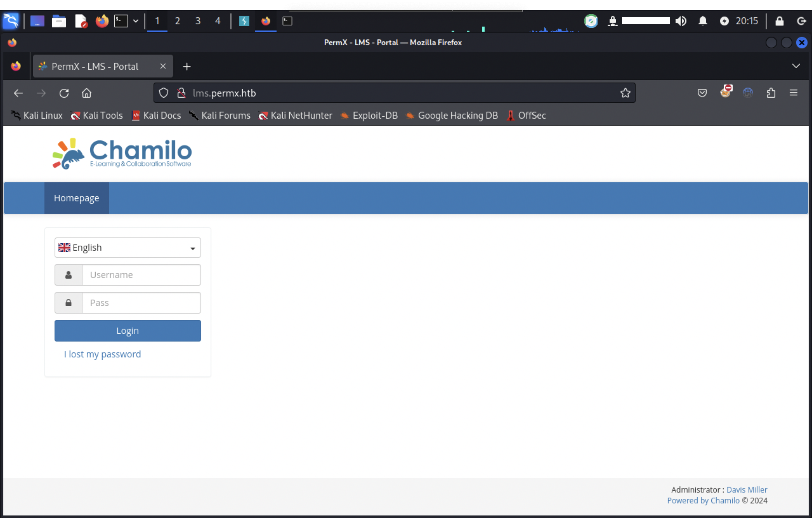The height and width of the screenshot is (518, 812).
Task: Open the Homepage menu item
Action: pos(77,198)
